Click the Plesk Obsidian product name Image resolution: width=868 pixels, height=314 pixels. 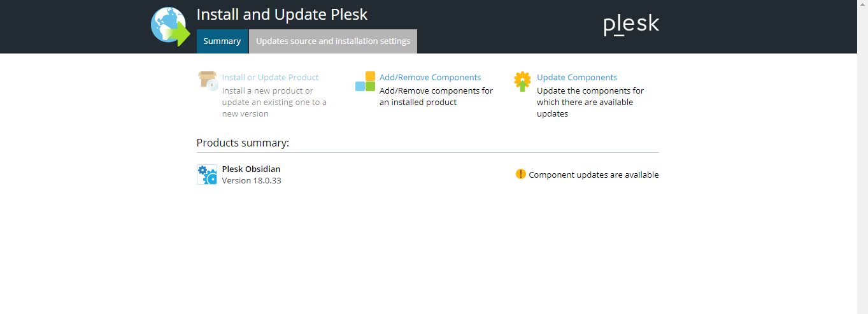click(251, 169)
